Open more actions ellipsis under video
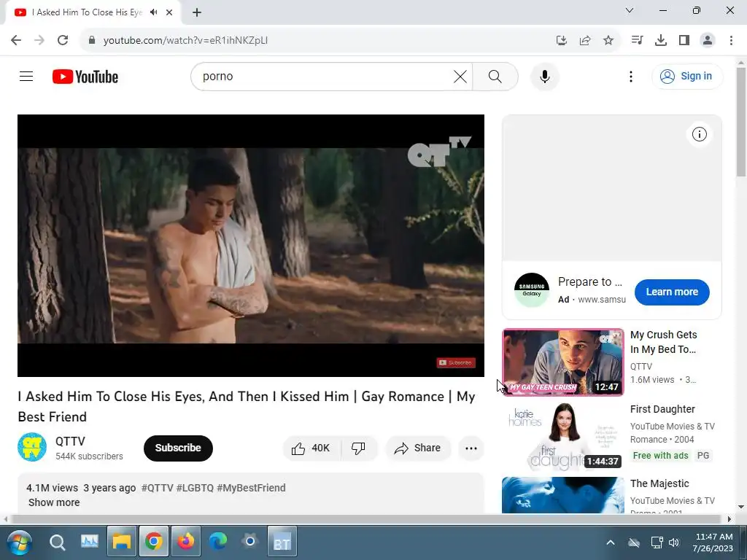This screenshot has width=747, height=560. [471, 448]
